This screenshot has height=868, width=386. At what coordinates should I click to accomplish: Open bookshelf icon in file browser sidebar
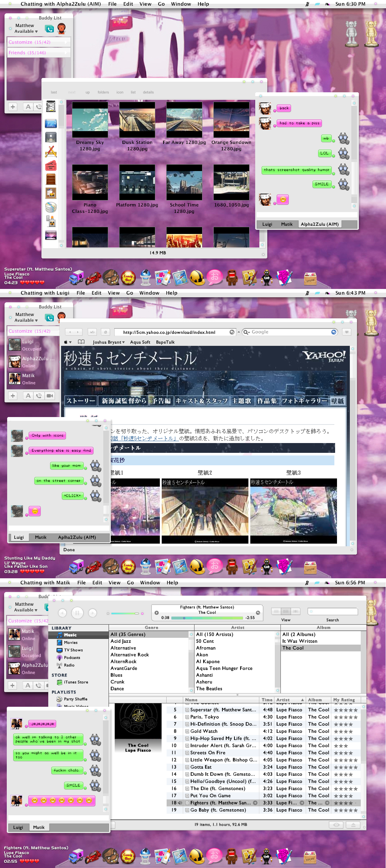tap(51, 179)
